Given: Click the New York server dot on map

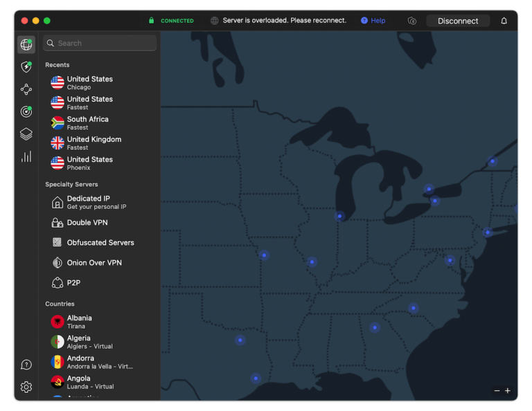Looking at the screenshot, I should (x=488, y=232).
